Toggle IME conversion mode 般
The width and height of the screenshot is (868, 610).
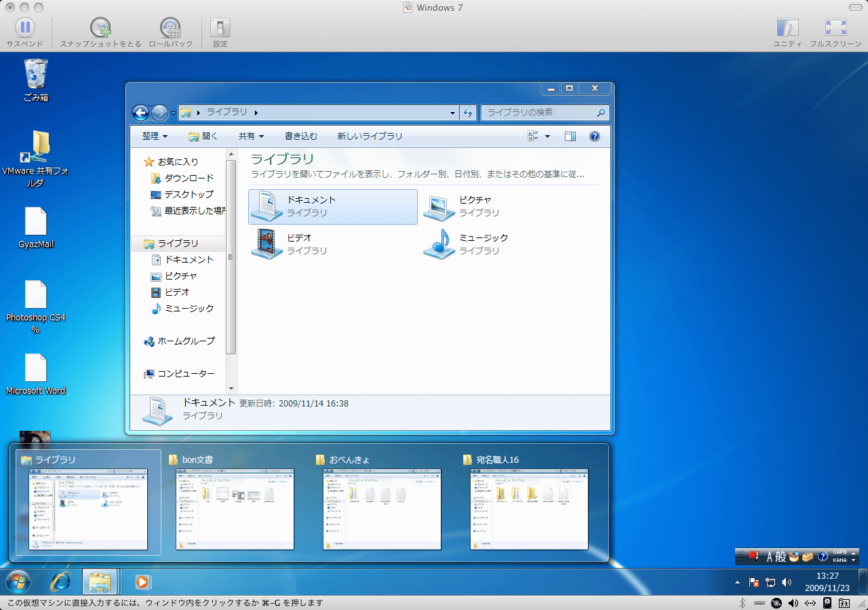coord(781,556)
